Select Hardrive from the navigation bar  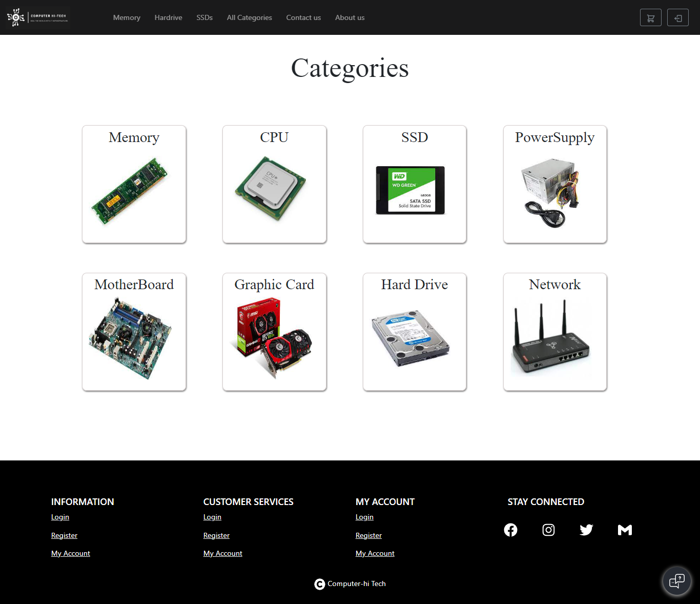point(168,17)
